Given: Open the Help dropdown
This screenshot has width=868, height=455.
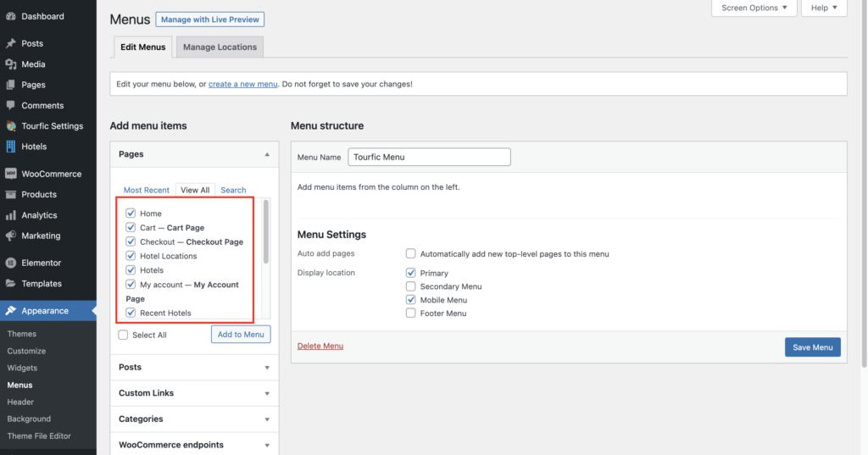Looking at the screenshot, I should click(x=824, y=8).
